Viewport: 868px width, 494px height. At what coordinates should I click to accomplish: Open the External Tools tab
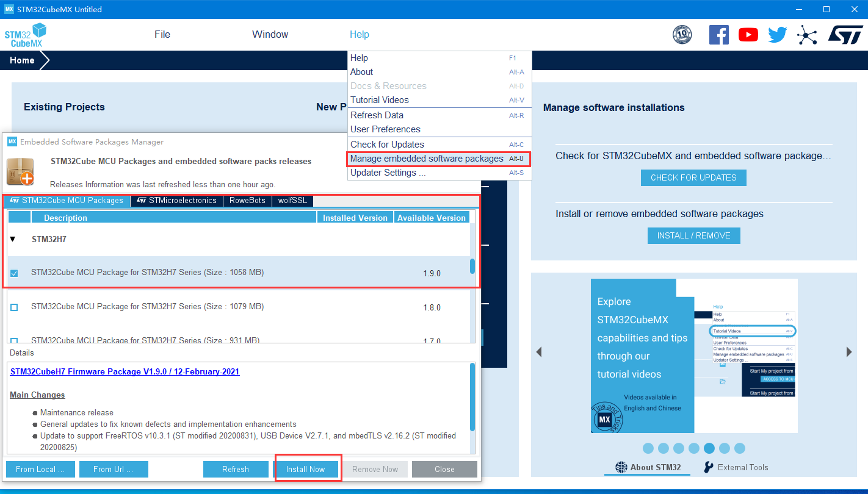[x=736, y=468]
